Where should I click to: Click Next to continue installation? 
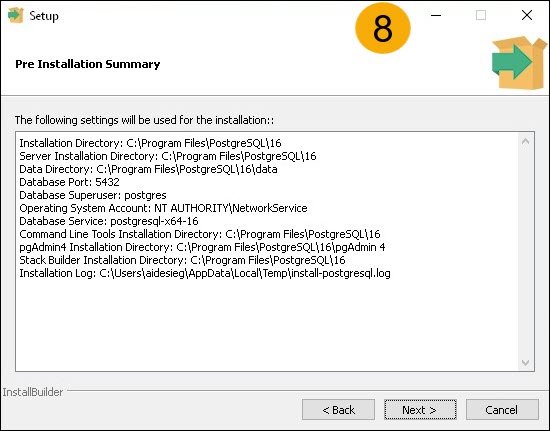pos(420,410)
